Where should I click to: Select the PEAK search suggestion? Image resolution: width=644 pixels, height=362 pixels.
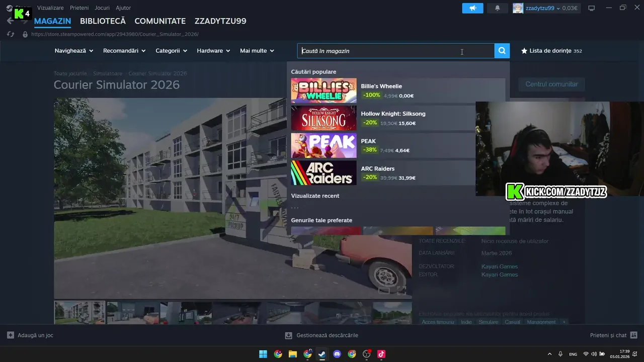398,145
